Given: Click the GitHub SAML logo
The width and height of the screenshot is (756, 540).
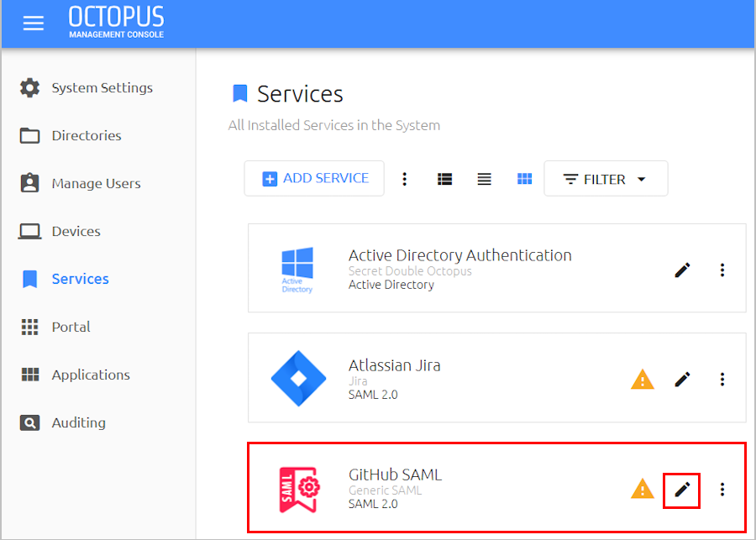Looking at the screenshot, I should click(298, 489).
